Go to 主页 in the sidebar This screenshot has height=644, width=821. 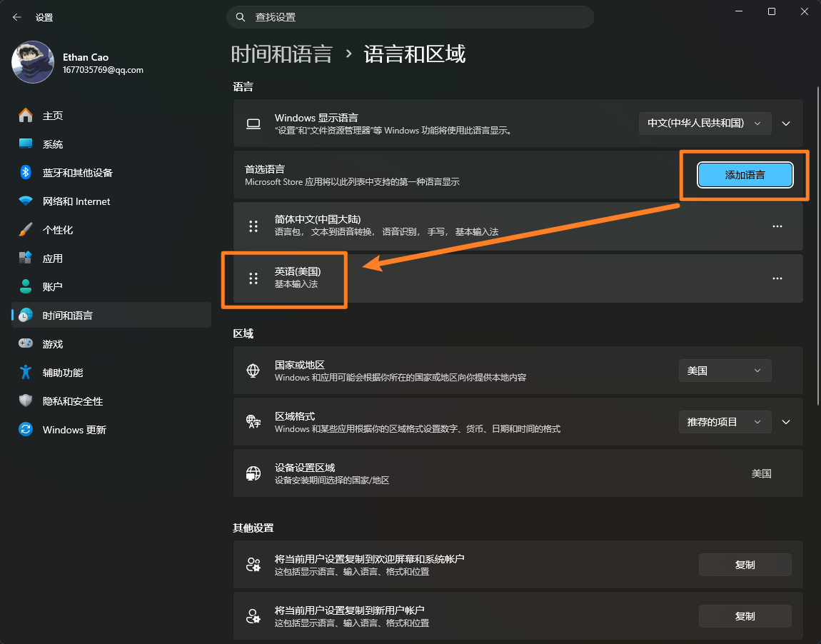click(x=111, y=115)
